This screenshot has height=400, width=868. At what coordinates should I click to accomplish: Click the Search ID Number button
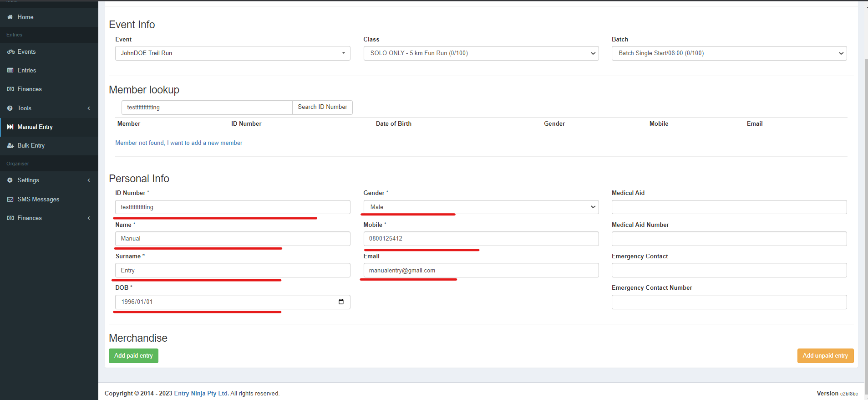pyautogui.click(x=322, y=107)
